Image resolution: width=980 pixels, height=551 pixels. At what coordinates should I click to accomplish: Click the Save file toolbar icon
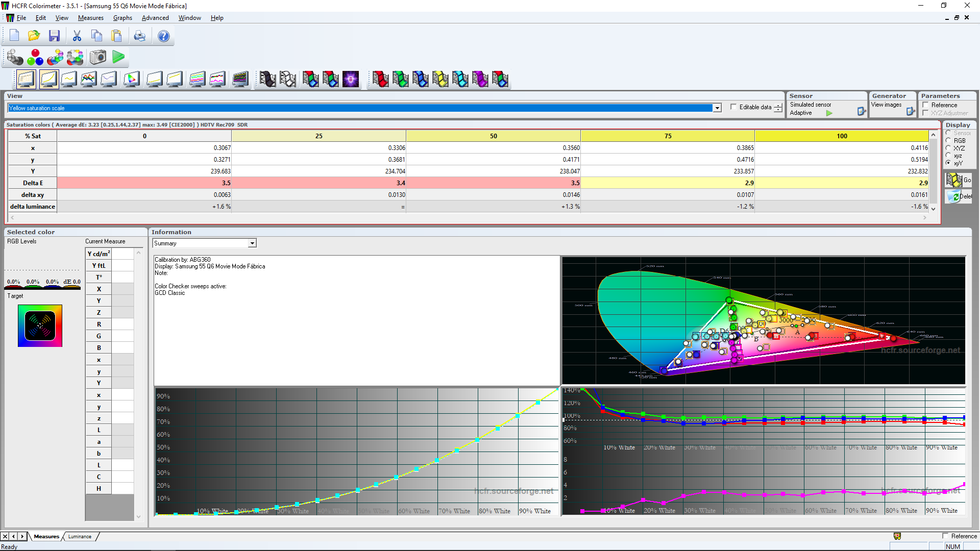coord(54,36)
